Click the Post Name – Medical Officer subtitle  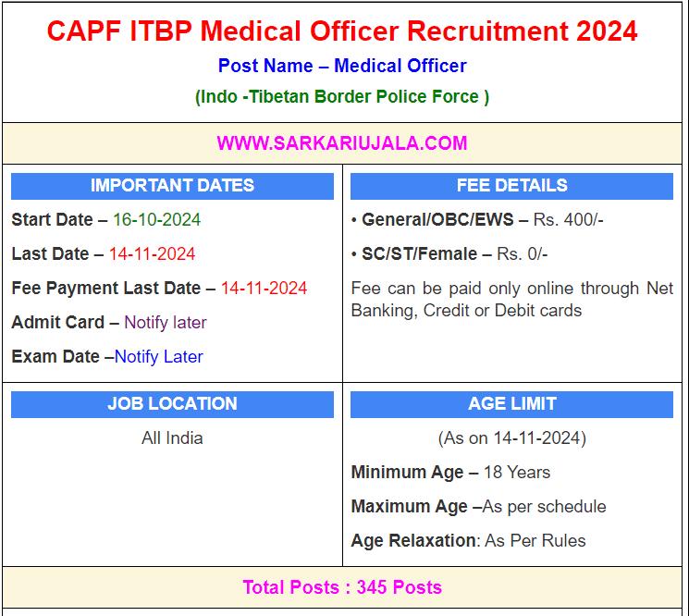point(342,66)
